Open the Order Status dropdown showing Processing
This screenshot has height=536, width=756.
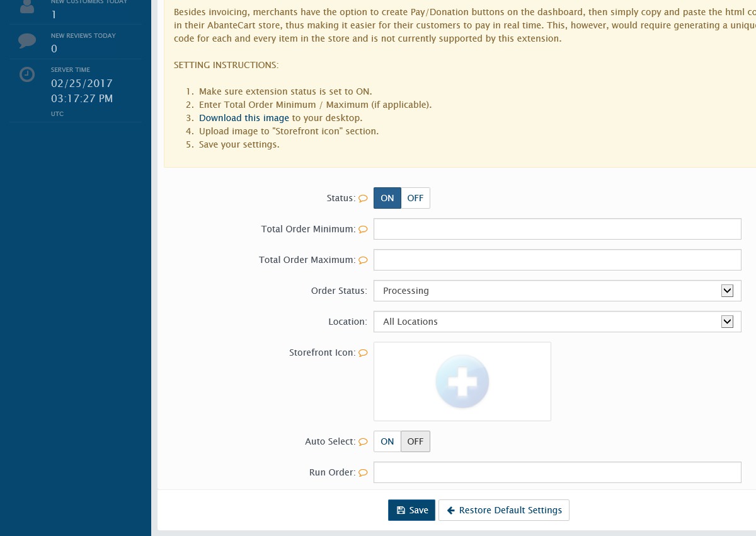click(x=558, y=291)
